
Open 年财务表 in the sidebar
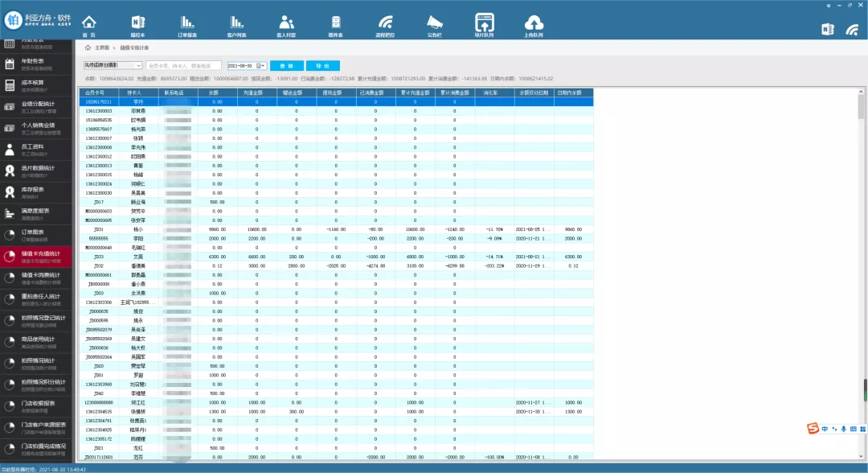point(36,64)
